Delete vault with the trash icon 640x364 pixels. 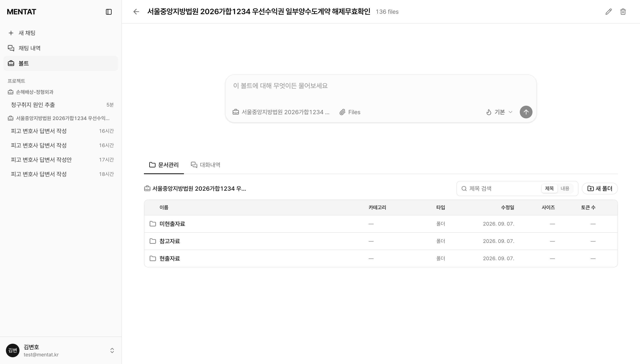click(x=623, y=12)
